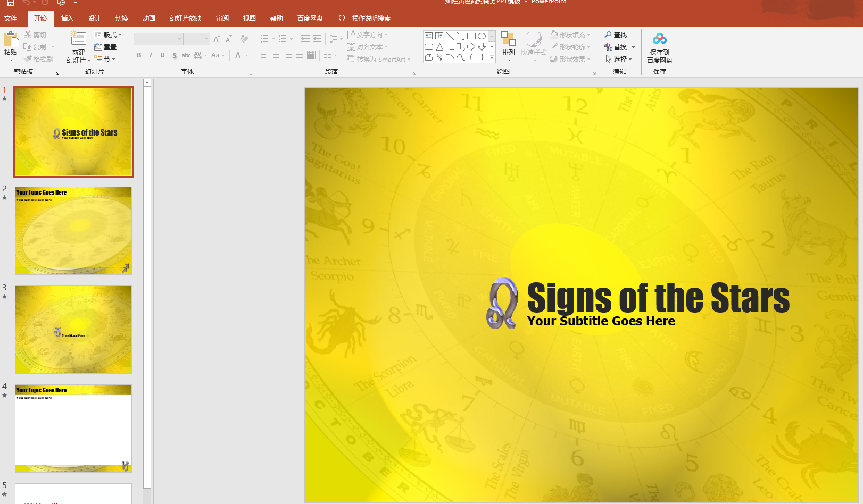Switch to the 动画 (Animations) tab
Viewport: 863px width, 504px height.
[149, 19]
